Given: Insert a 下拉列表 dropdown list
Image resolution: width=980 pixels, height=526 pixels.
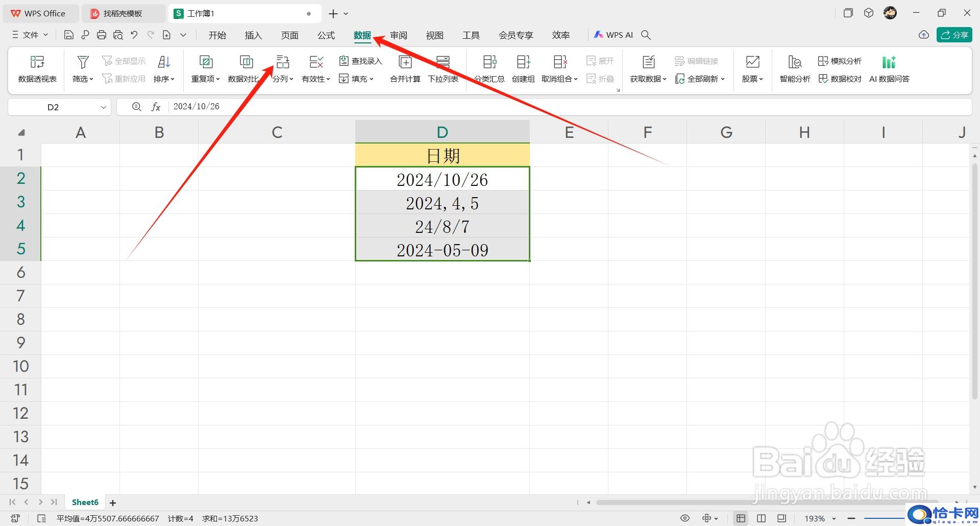Looking at the screenshot, I should coord(443,69).
